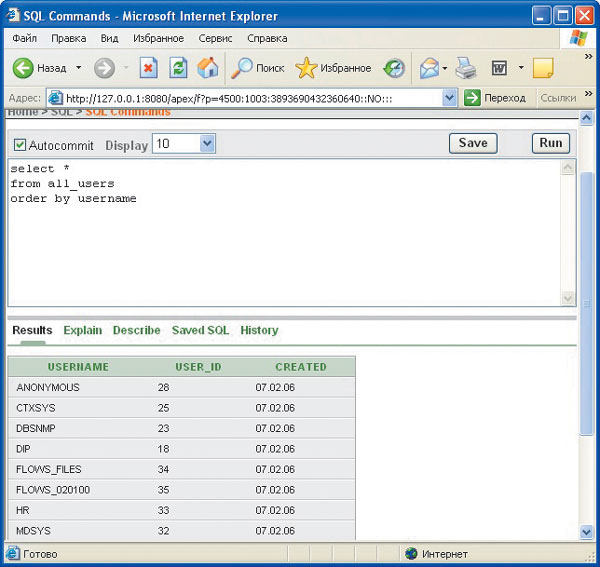Switch to the Explain tab

83,330
